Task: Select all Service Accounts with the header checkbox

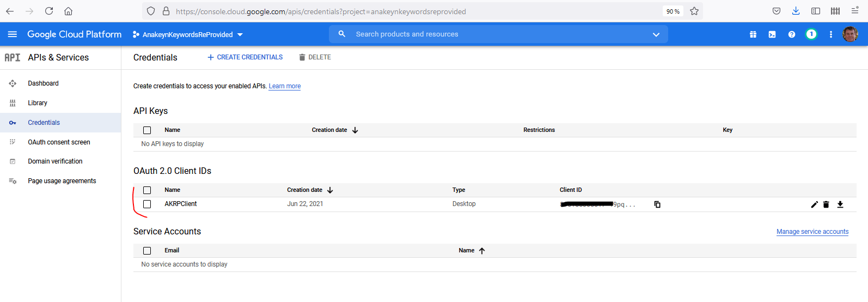Action: pos(147,251)
